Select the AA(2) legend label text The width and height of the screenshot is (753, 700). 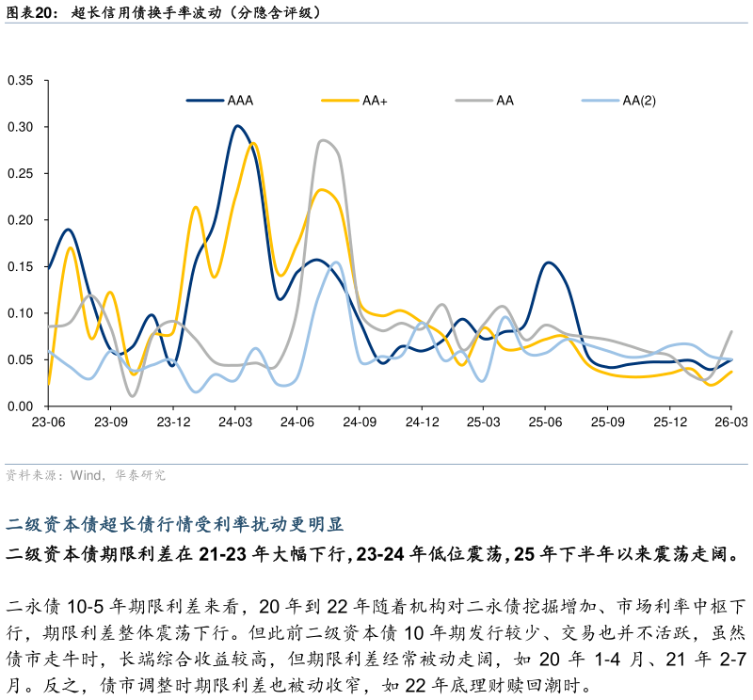(639, 100)
